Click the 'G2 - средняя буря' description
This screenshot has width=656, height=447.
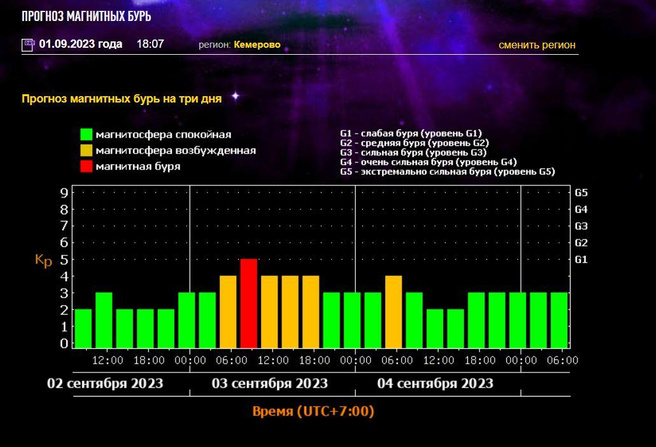pos(414,143)
